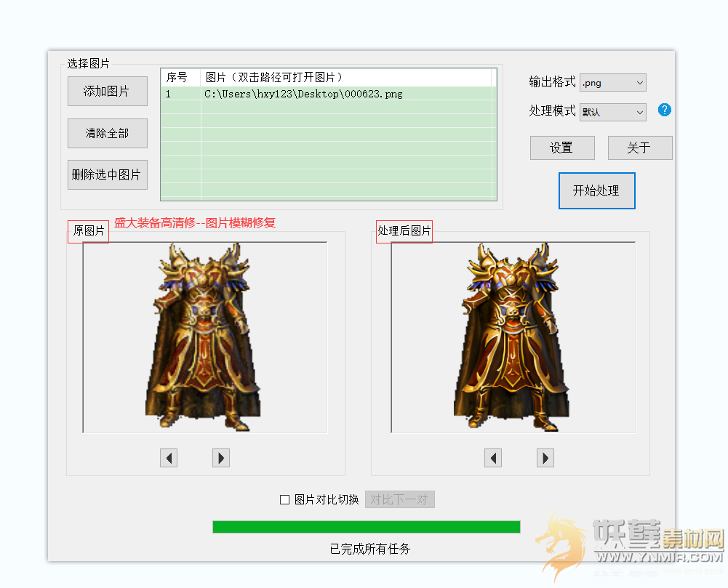Click the processed armor image preview
The height and width of the screenshot is (588, 728).
[513, 337]
